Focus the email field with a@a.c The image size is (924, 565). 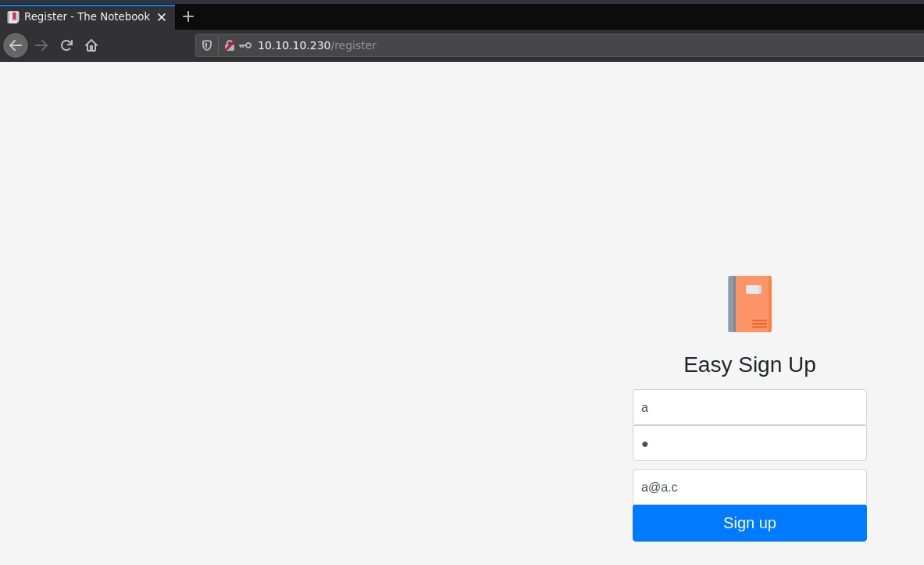(x=749, y=487)
